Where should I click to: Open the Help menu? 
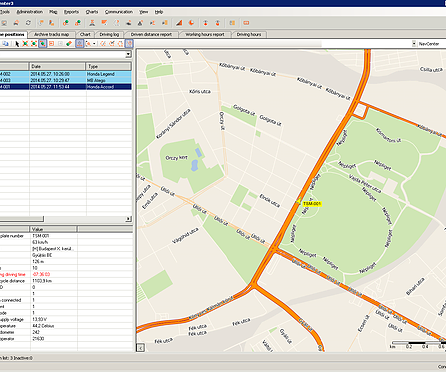tap(159, 12)
